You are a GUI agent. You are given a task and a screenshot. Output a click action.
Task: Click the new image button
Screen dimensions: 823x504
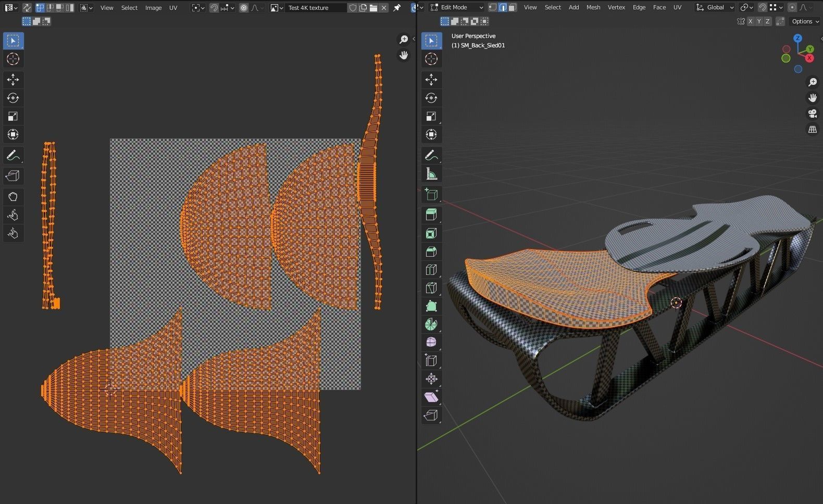[363, 8]
